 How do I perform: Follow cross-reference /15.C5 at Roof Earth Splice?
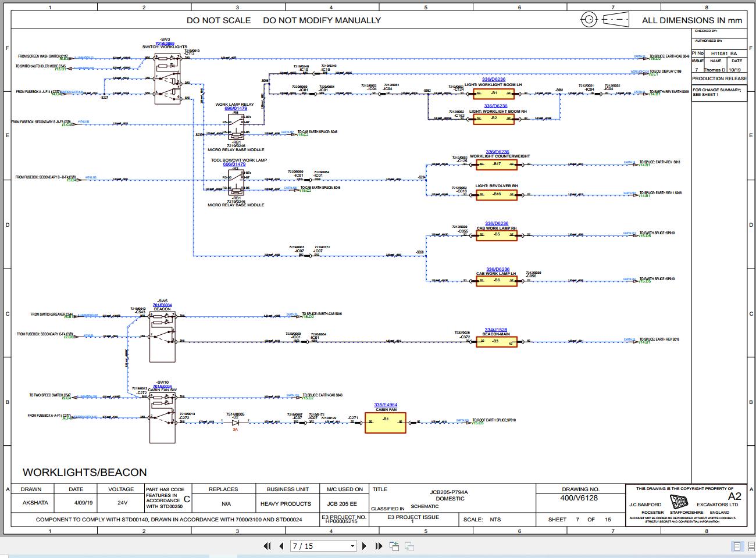pyautogui.click(x=477, y=423)
